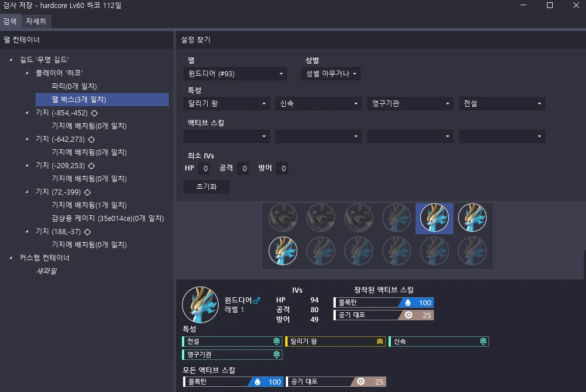Click the locator icon beside 기지 (72,-399)

pyautogui.click(x=87, y=192)
